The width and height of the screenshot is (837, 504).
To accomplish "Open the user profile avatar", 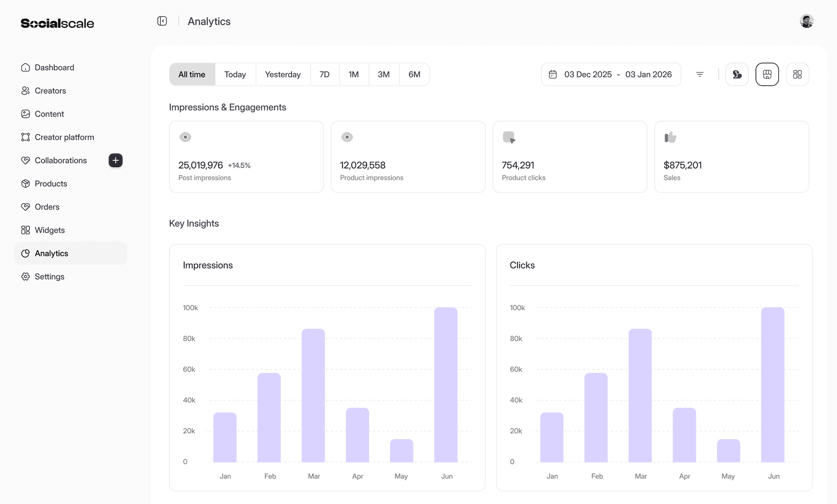I will tap(806, 21).
